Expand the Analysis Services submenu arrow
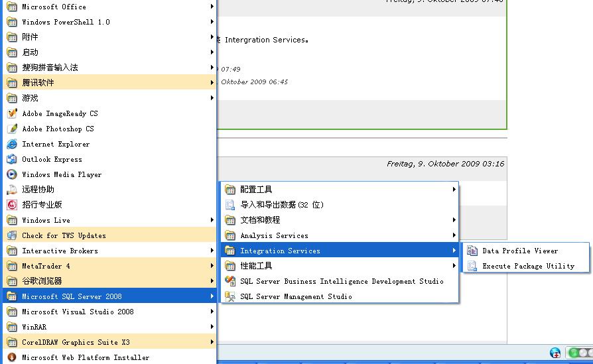 454,235
